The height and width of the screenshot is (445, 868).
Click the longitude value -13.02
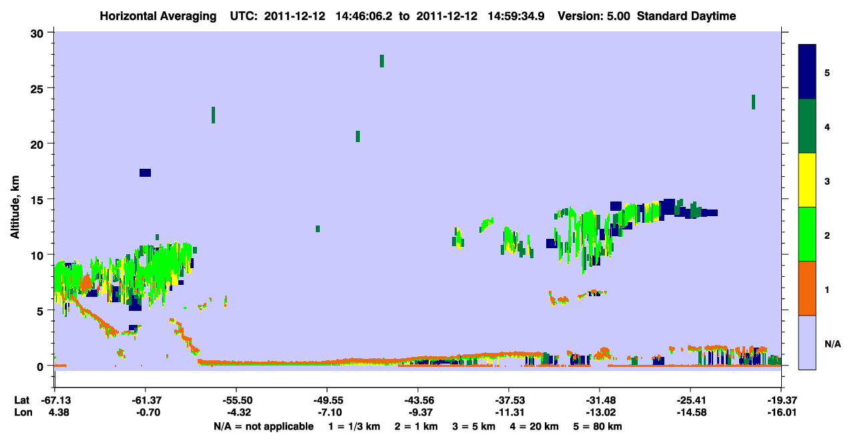tap(600, 413)
